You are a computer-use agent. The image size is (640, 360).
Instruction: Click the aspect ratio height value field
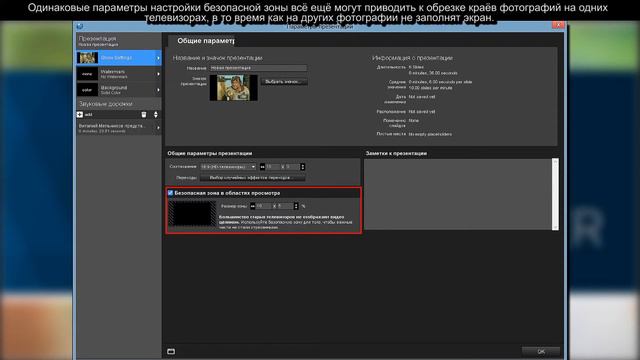point(292,167)
